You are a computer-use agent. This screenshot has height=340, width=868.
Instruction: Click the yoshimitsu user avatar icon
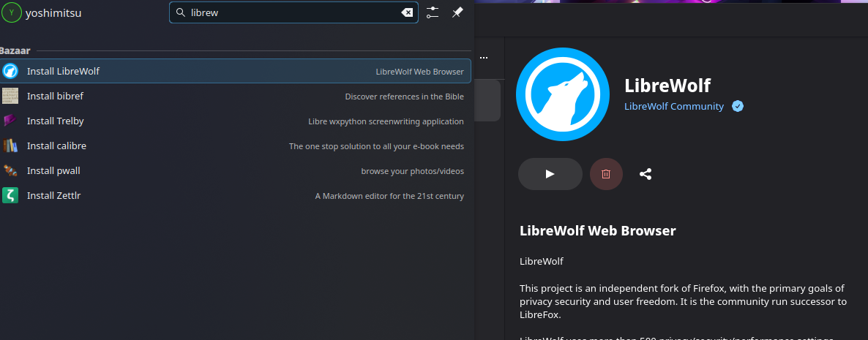12,12
